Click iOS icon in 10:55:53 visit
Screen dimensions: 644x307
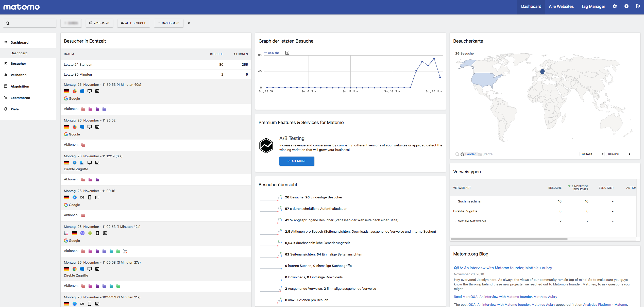click(82, 304)
